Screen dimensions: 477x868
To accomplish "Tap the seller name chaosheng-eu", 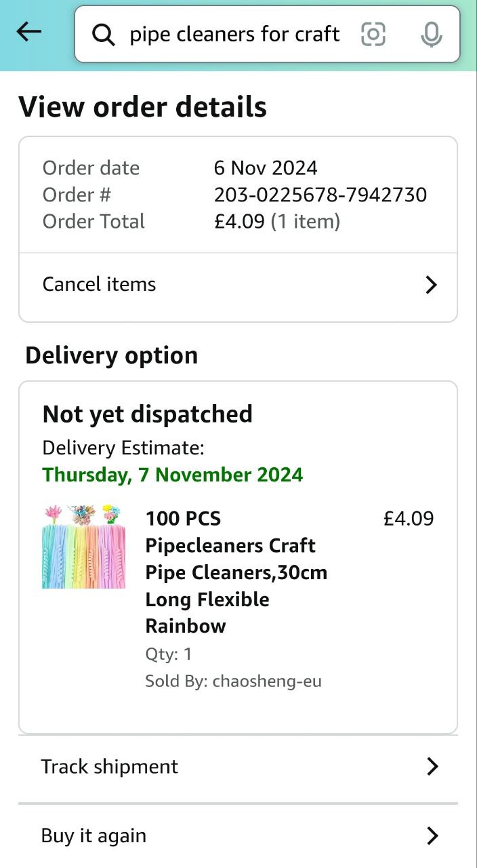I will pos(267,681).
